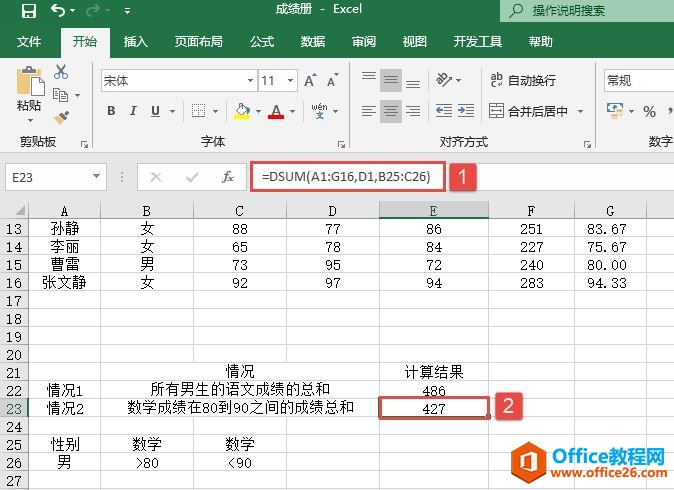Open the 对齐方式 dialog launcher

pyautogui.click(x=587, y=144)
